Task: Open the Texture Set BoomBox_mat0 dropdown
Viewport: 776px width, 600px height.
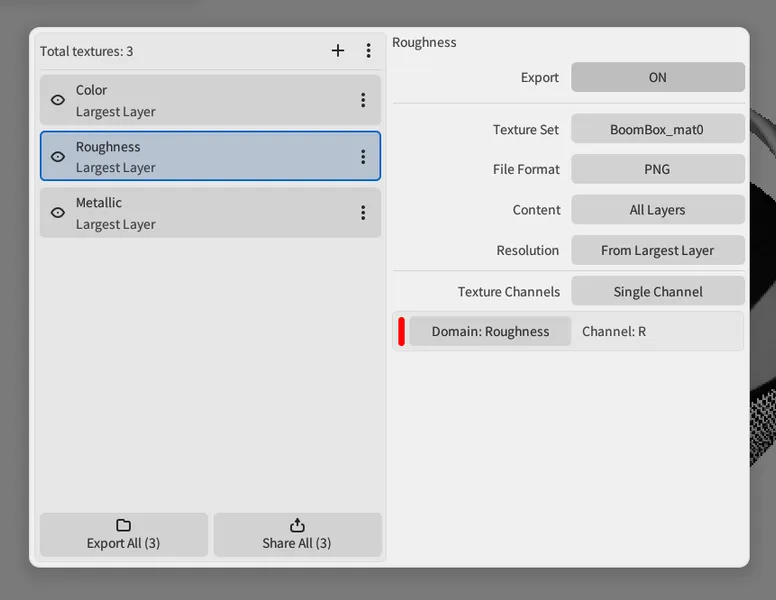Action: [657, 129]
